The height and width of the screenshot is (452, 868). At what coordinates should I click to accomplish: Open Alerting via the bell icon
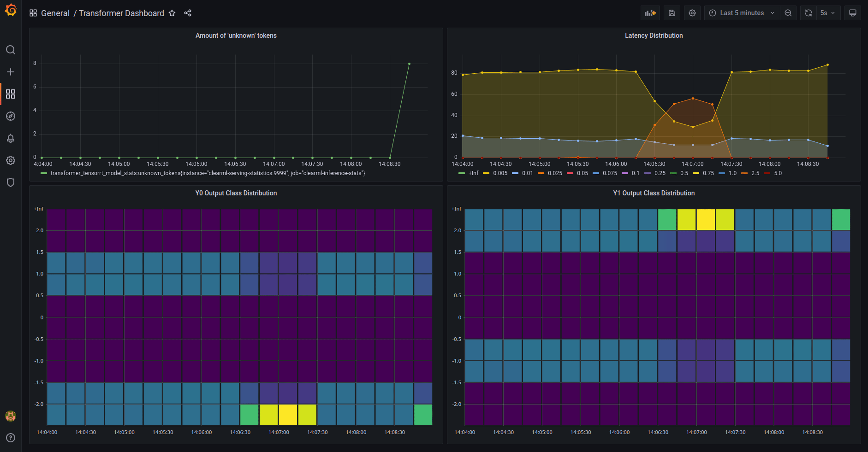coord(11,138)
